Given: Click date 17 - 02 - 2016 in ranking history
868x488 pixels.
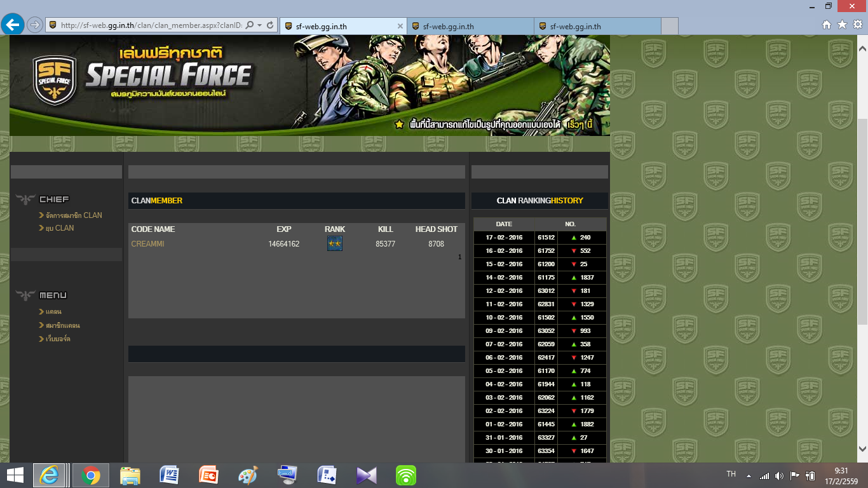Looking at the screenshot, I should coord(504,238).
